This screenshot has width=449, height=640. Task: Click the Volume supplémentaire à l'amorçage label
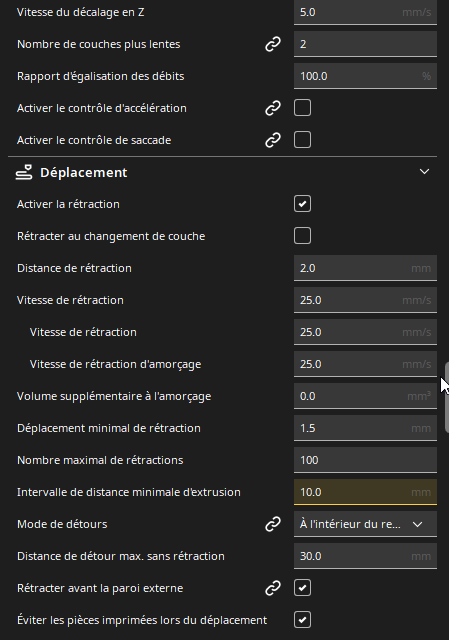[x=114, y=396]
